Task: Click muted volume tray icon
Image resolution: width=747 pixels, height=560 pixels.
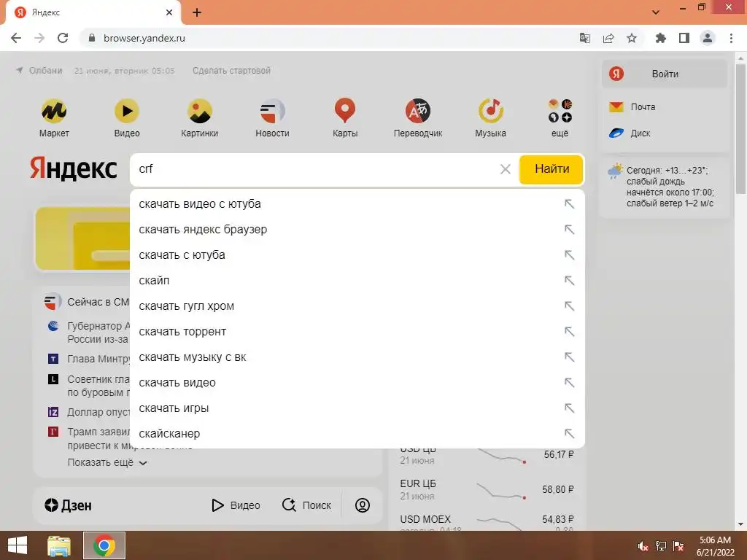Action: coord(643,546)
